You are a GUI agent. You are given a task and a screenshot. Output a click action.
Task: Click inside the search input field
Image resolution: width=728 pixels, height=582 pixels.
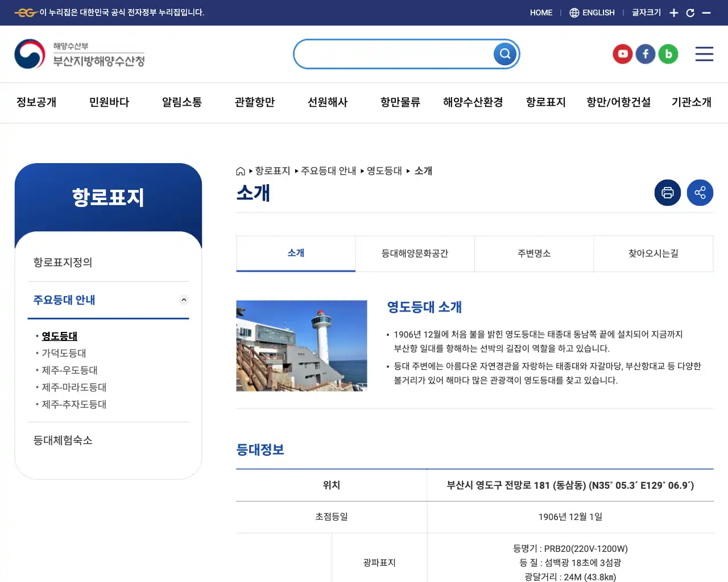pyautogui.click(x=394, y=54)
